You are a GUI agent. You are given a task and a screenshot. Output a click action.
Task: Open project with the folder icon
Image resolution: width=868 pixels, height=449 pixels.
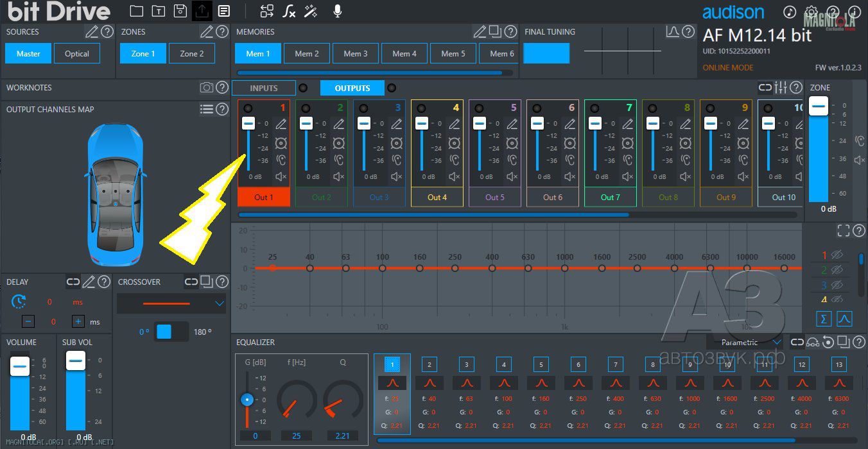coord(136,11)
